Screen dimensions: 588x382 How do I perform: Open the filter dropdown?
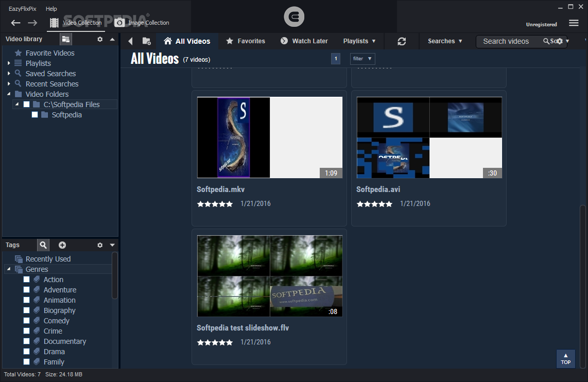(362, 59)
